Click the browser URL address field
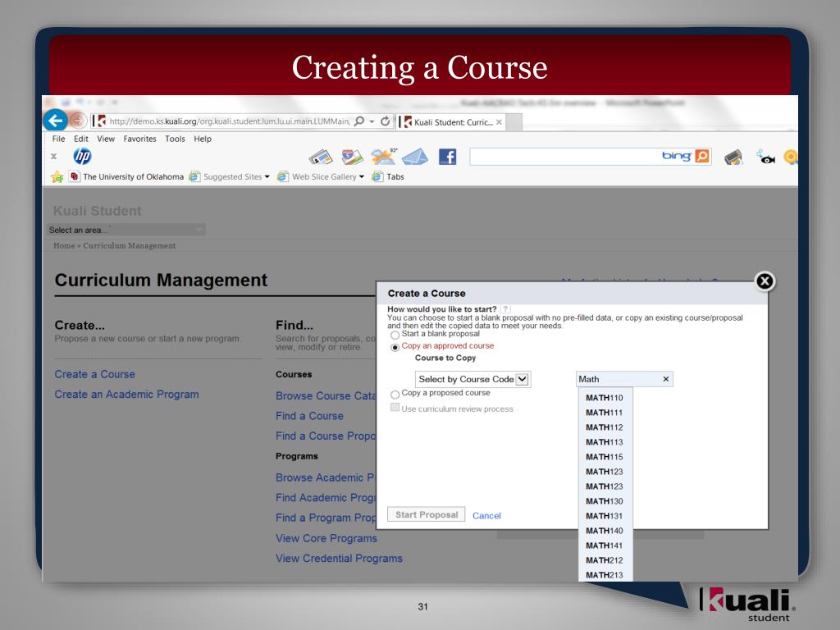This screenshot has height=630, width=840. (x=230, y=121)
